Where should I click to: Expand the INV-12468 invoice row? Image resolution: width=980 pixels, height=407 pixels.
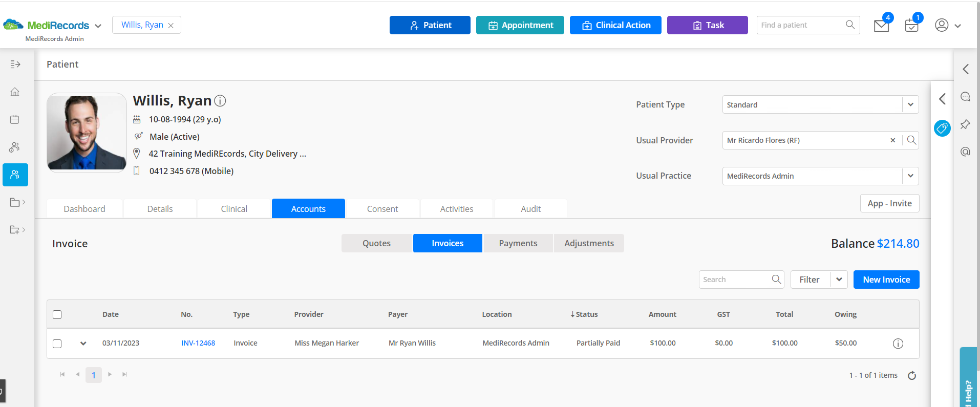coord(83,344)
